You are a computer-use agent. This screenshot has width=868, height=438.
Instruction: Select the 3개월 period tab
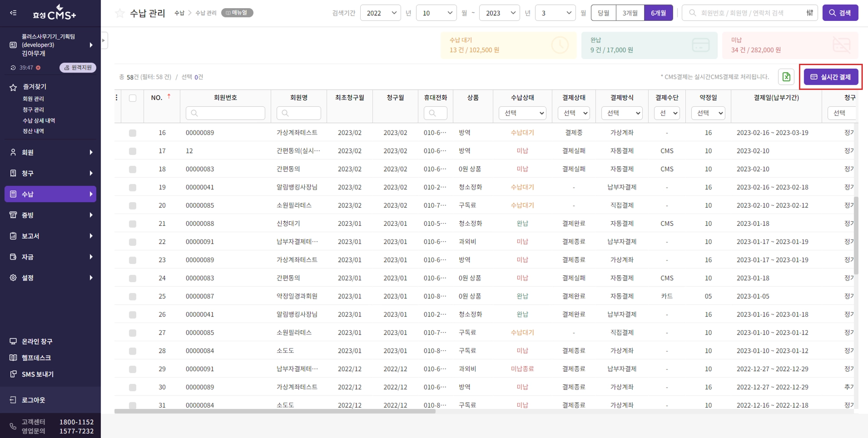(630, 13)
